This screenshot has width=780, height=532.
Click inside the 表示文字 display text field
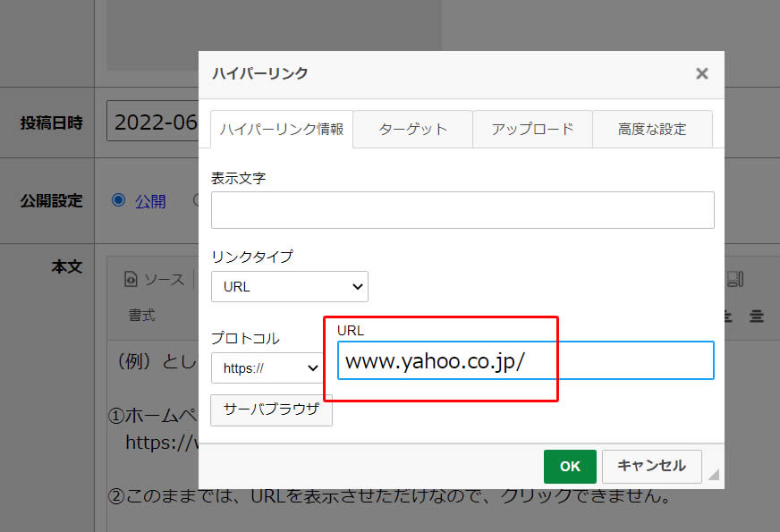[x=462, y=210]
